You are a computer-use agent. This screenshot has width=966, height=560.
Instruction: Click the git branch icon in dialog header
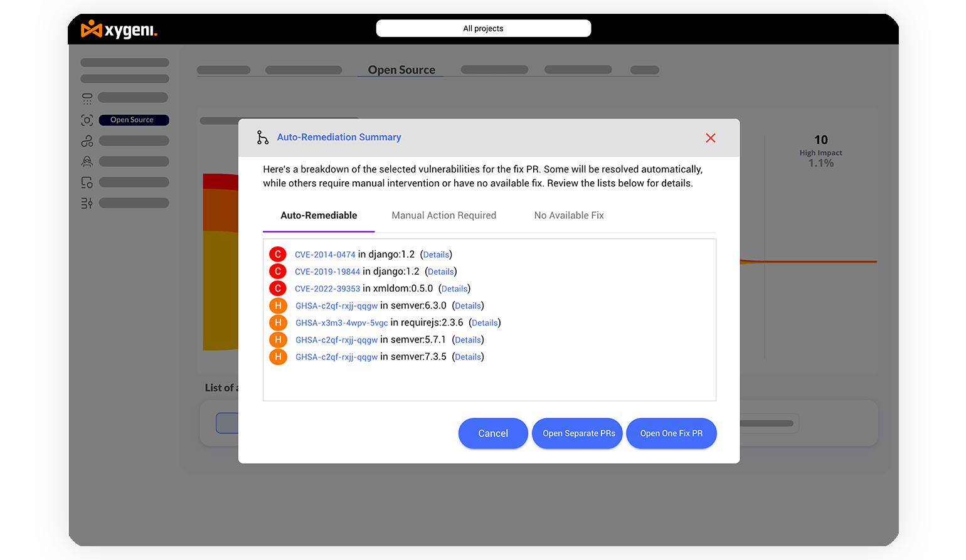[x=262, y=137]
